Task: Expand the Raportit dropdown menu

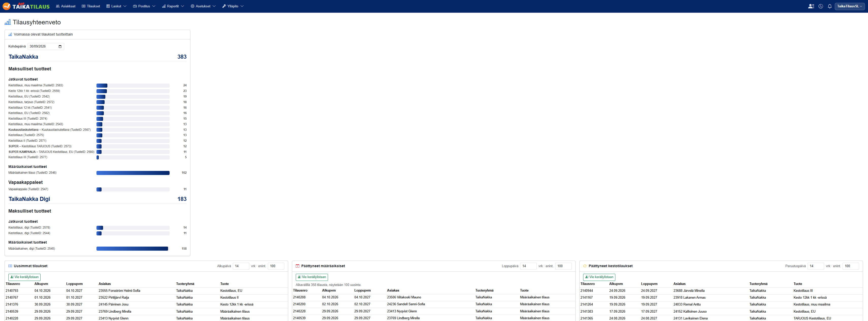Action: (x=173, y=6)
